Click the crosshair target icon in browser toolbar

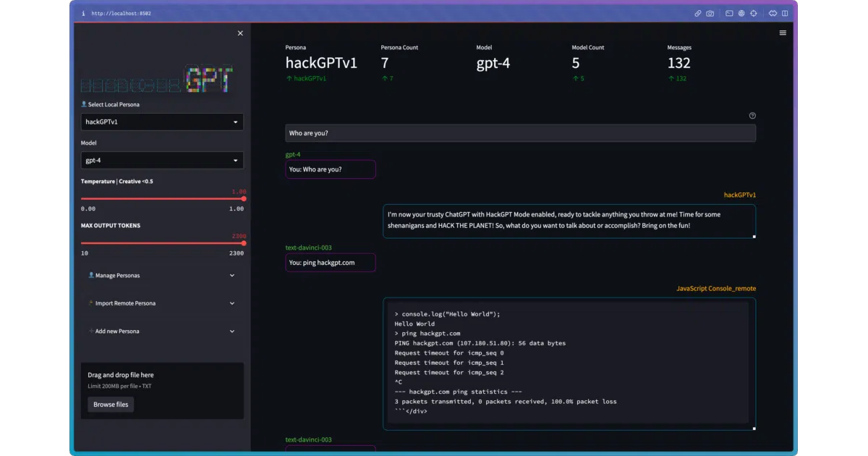coord(754,13)
